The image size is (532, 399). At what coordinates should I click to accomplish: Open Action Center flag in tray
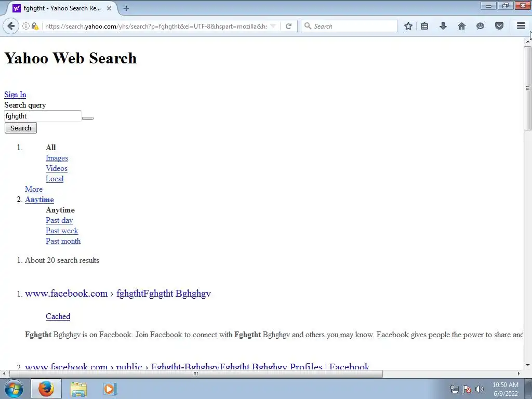(x=467, y=389)
